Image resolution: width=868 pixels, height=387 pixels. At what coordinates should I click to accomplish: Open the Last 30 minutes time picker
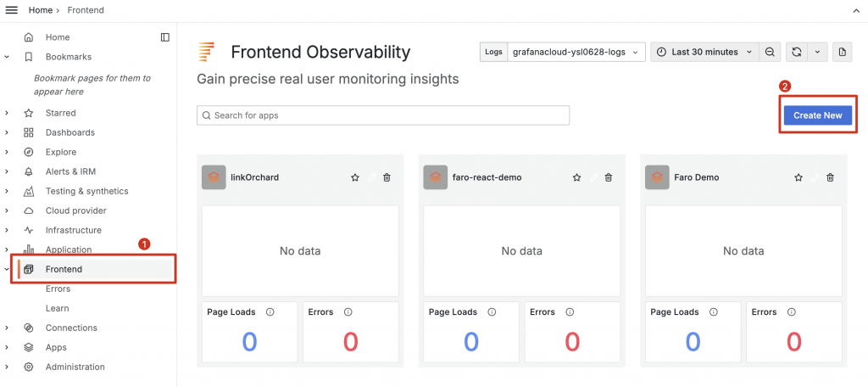coord(704,52)
